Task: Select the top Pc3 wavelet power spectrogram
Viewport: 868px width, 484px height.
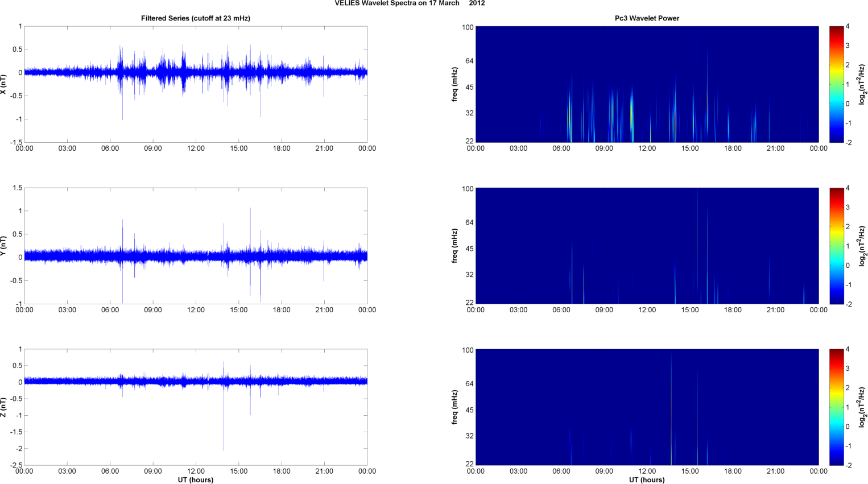Action: click(647, 84)
